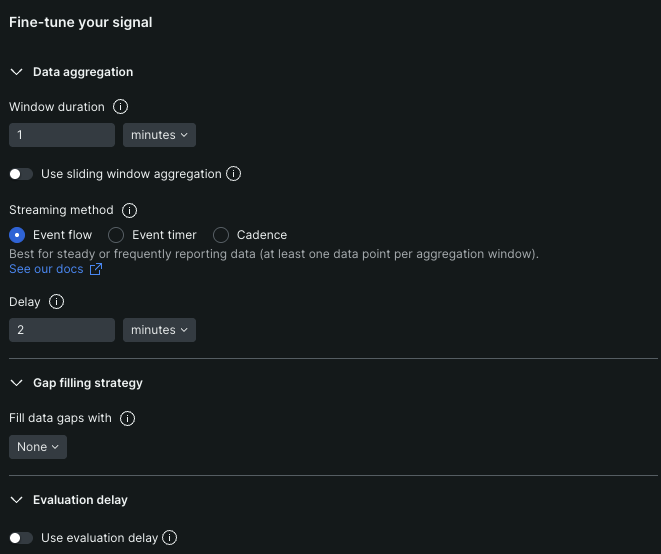Choose the Cadence radio option

[221, 235]
